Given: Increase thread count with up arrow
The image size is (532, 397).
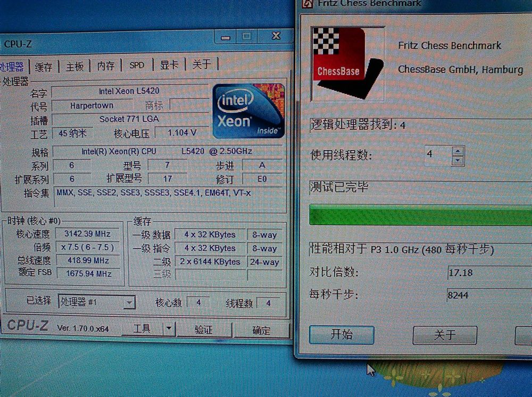Looking at the screenshot, I should (x=458, y=151).
